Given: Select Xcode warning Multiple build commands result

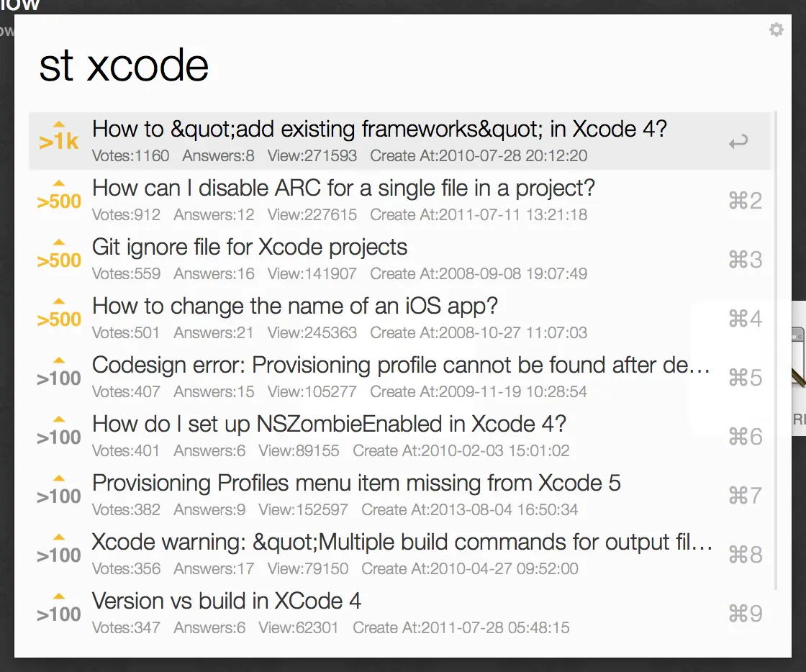Looking at the screenshot, I should (400, 555).
